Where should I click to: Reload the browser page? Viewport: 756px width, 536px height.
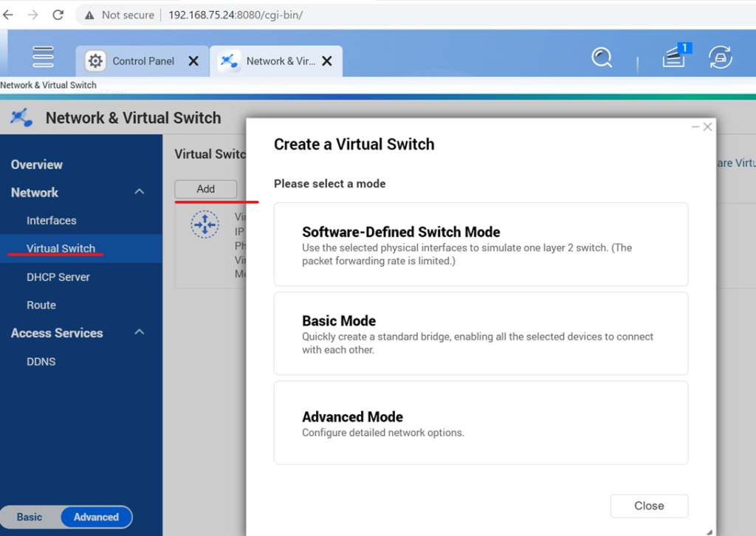58,15
